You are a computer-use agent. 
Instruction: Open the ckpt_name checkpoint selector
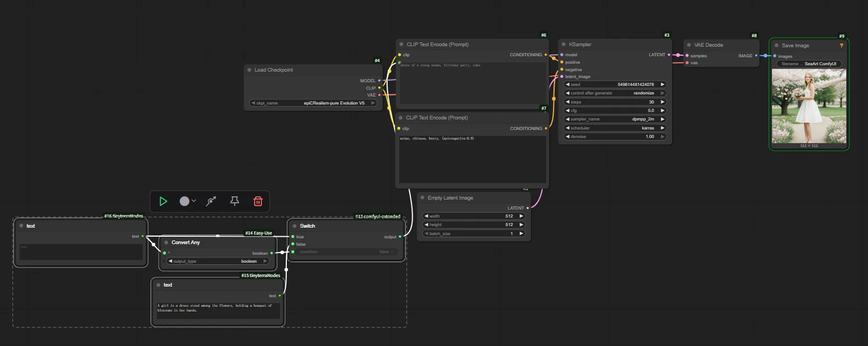pyautogui.click(x=313, y=103)
